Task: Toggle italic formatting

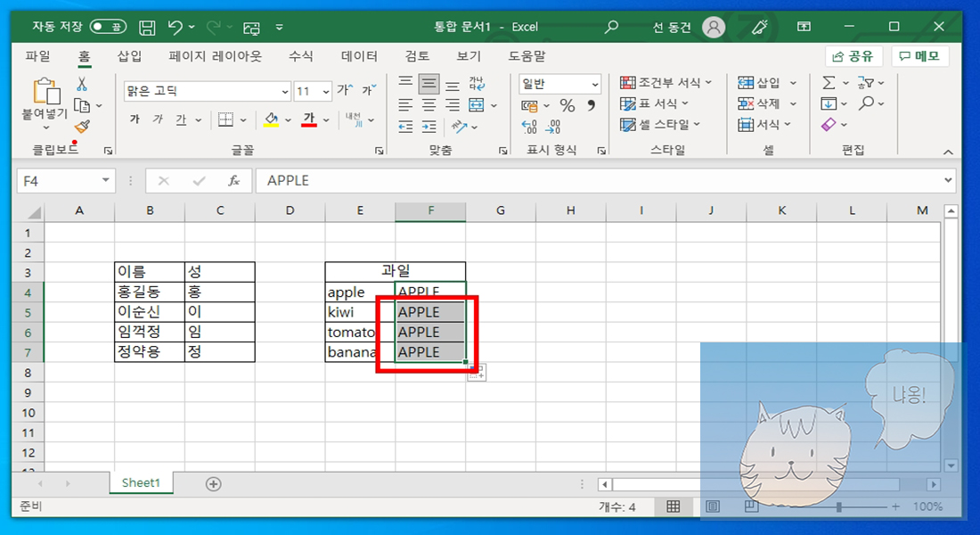Action: 158,119
